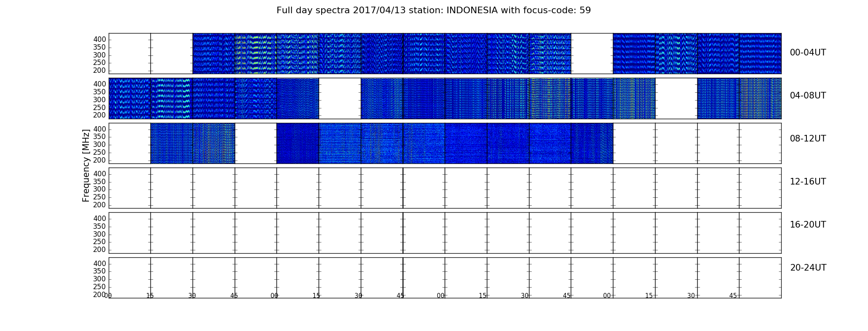Viewport: 868px width, 331px height.
Task: Click the "300" tick in the 04-08UT row
Action: (x=100, y=100)
